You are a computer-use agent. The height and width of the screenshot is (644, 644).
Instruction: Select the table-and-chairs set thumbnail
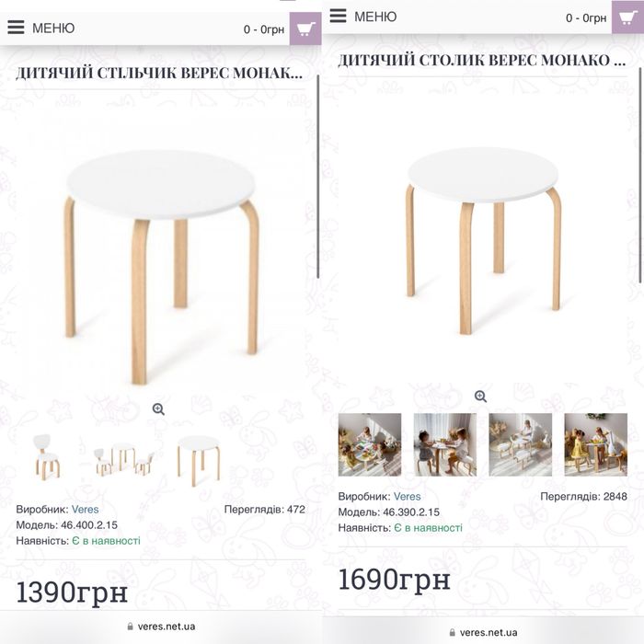point(121,457)
